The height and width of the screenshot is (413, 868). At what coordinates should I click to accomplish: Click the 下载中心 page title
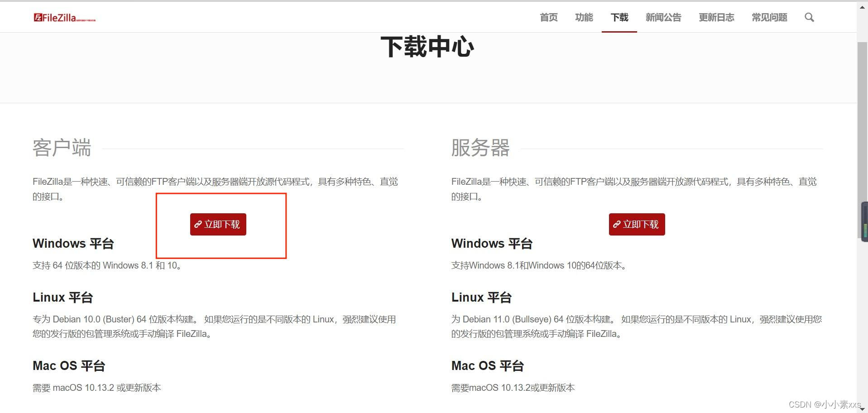point(427,47)
